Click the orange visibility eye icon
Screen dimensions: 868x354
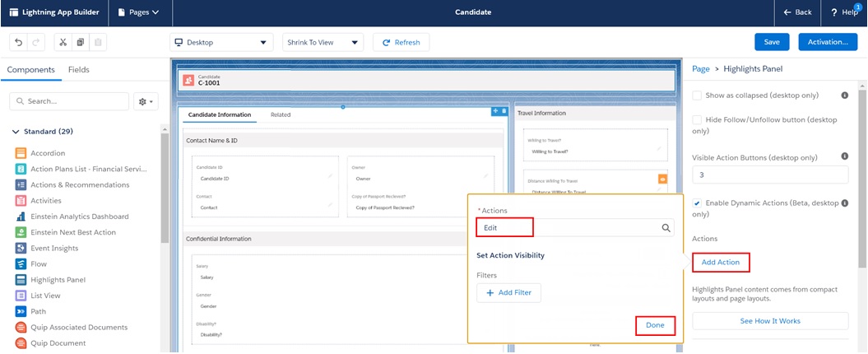[x=662, y=179]
